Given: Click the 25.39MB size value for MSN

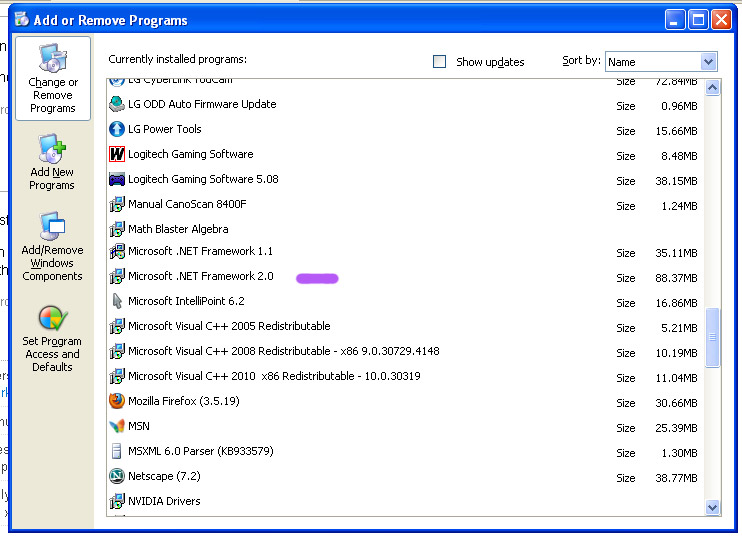Looking at the screenshot, I should click(x=676, y=428).
